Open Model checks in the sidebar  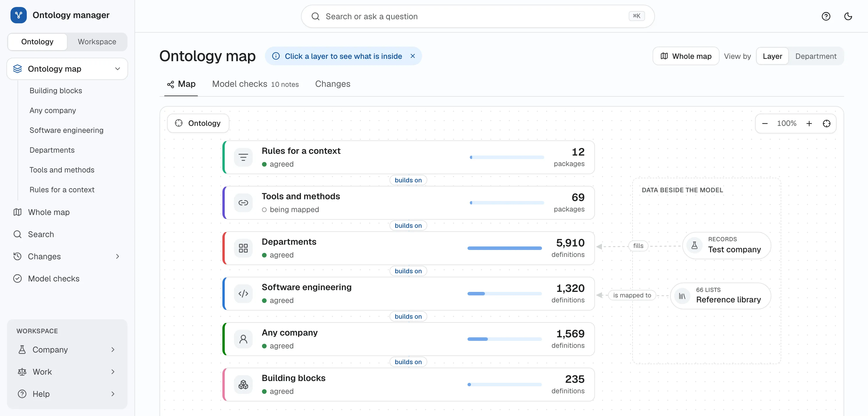point(68,279)
